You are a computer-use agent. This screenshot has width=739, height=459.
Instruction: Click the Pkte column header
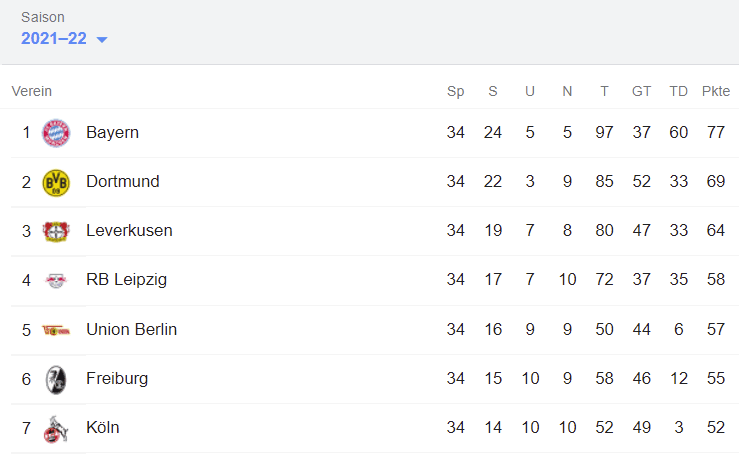click(715, 91)
